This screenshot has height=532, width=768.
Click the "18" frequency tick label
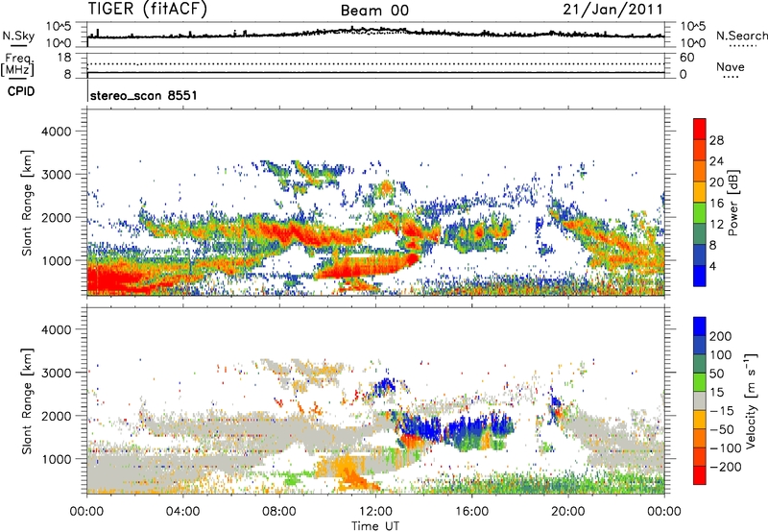coord(64,58)
